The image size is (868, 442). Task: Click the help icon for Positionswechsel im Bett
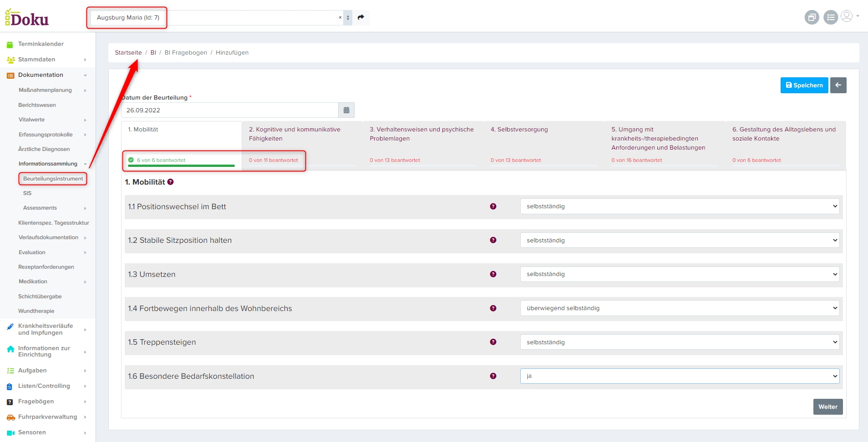[493, 206]
